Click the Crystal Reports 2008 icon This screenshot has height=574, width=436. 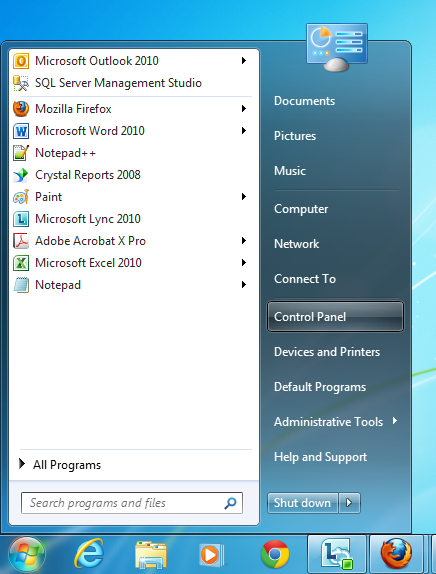21,175
